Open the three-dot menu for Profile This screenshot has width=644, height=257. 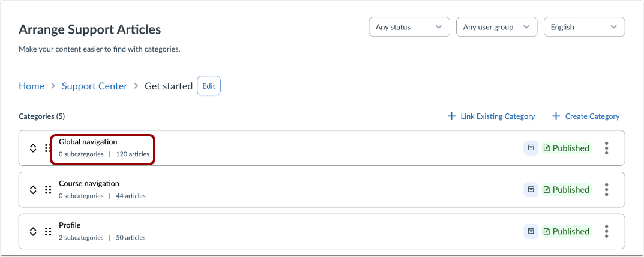607,231
